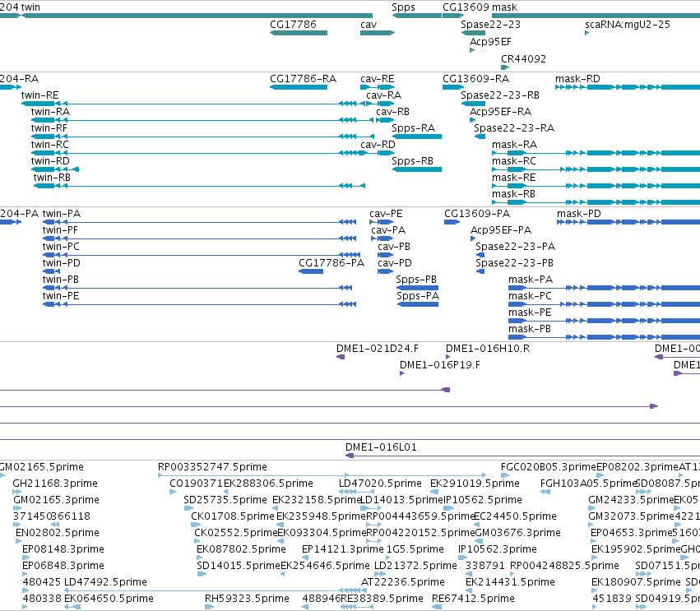This screenshot has width=700, height=611.
Task: Click the LD47020.5prime EST label
Action: 380,484
